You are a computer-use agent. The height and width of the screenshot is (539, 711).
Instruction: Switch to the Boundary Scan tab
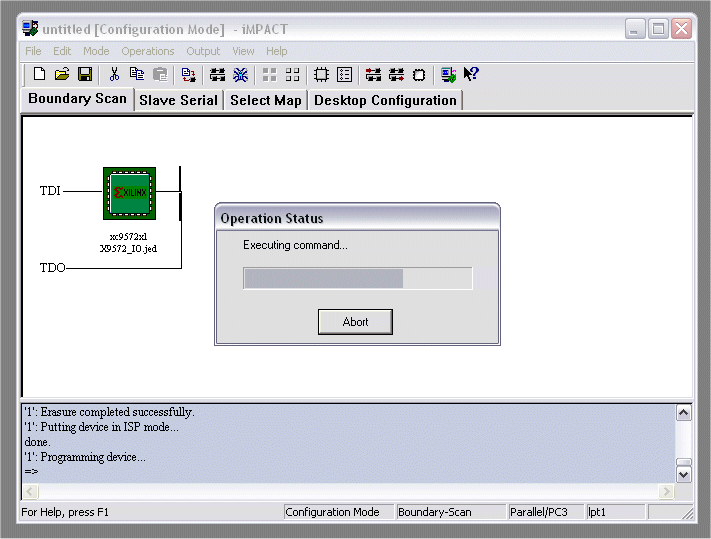click(78, 99)
